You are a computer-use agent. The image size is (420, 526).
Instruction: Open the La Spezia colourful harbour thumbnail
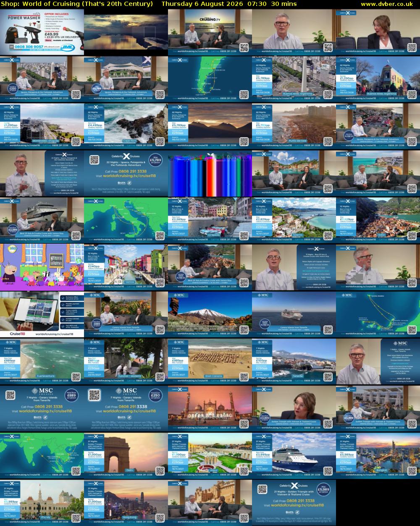pyautogui.click(x=210, y=221)
